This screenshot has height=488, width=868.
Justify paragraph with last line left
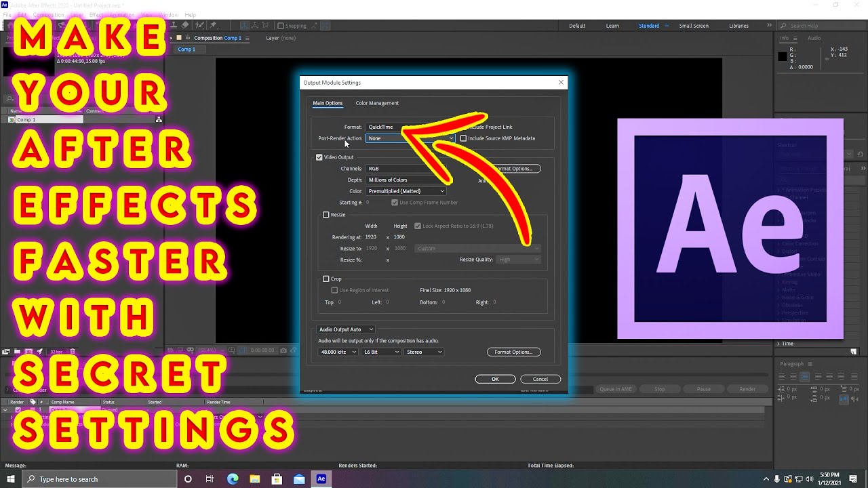pyautogui.click(x=818, y=376)
